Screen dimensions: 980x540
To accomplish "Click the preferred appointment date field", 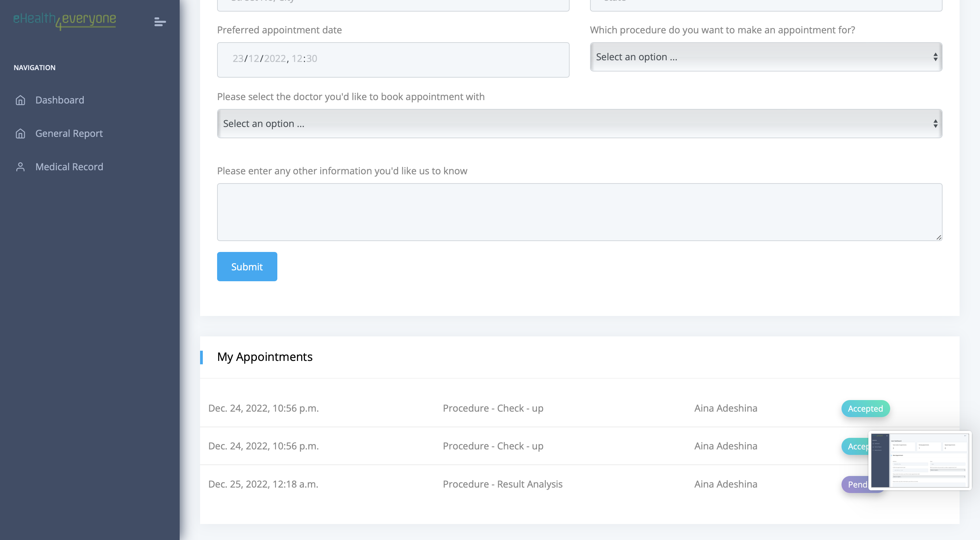I will coord(393,59).
